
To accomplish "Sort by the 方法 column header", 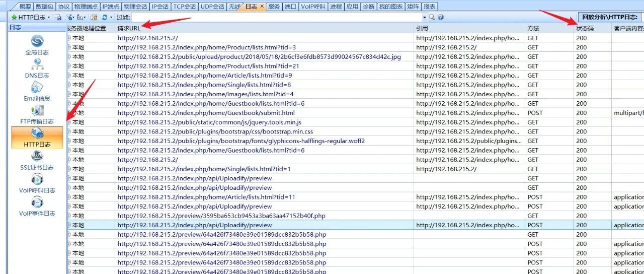I will 549,28.
